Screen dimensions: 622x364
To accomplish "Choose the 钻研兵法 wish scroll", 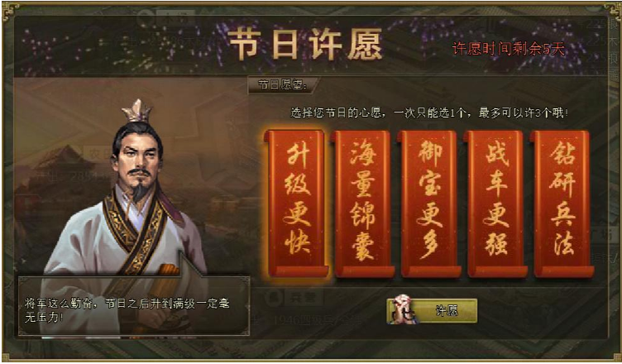I will click(562, 204).
